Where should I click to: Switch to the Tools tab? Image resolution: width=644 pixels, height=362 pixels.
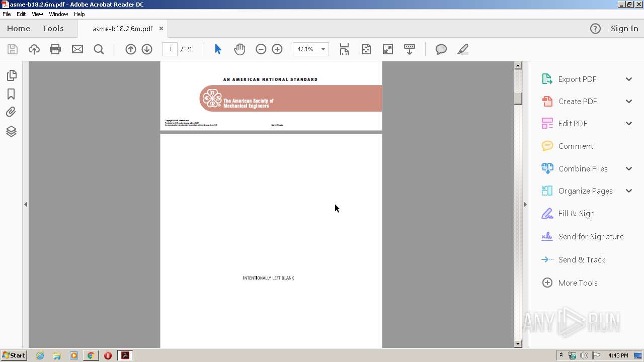click(53, 29)
